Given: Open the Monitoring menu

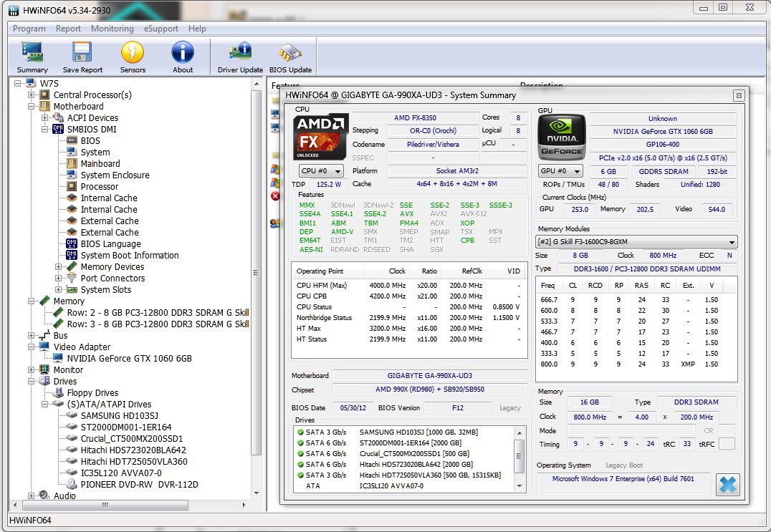Looking at the screenshot, I should [112, 29].
